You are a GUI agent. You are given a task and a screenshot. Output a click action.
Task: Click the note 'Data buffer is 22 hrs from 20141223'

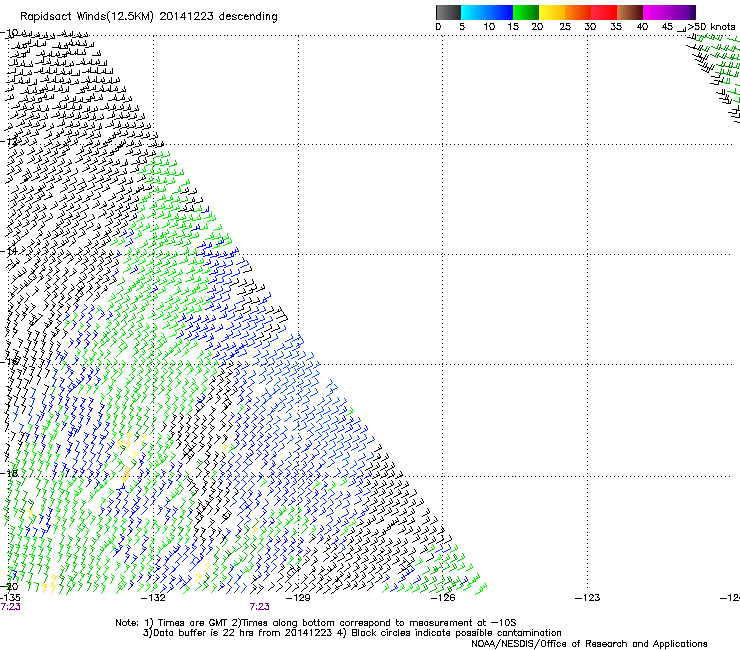point(243,633)
